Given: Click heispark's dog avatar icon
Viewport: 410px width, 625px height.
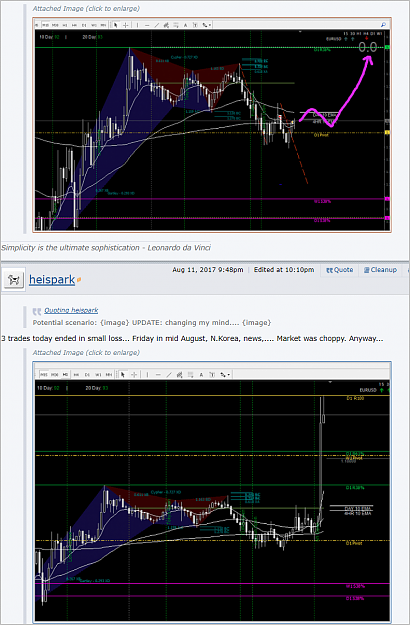Looking at the screenshot, I should click(14, 280).
